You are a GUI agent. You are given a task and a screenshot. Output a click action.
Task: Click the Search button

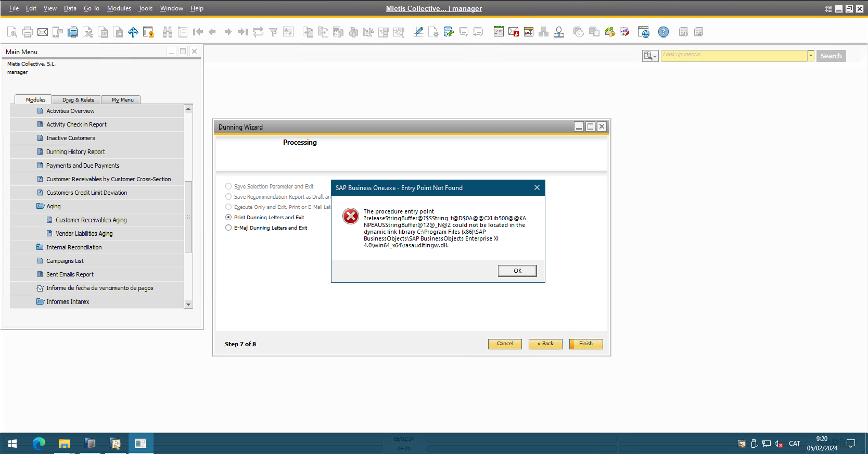pos(831,56)
